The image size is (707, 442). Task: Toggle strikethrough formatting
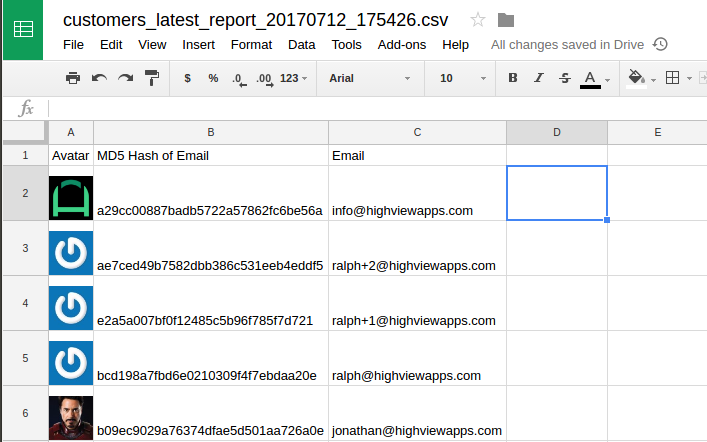click(x=565, y=78)
